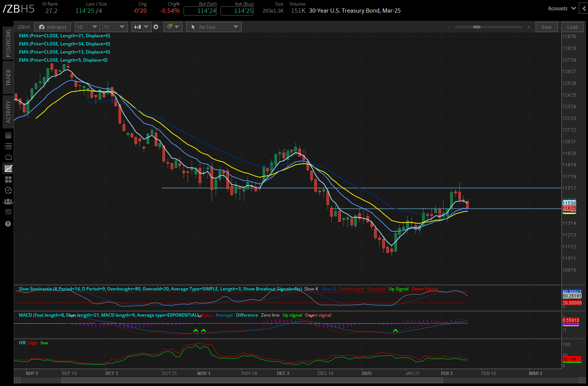The width and height of the screenshot is (588, 386).
Task: Click the DEC 2 date on time axis
Action: 283,373
